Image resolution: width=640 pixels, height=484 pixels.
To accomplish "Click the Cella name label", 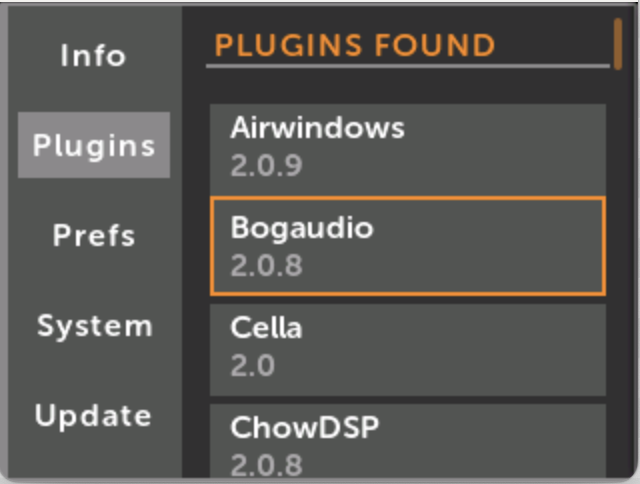I will 266,328.
